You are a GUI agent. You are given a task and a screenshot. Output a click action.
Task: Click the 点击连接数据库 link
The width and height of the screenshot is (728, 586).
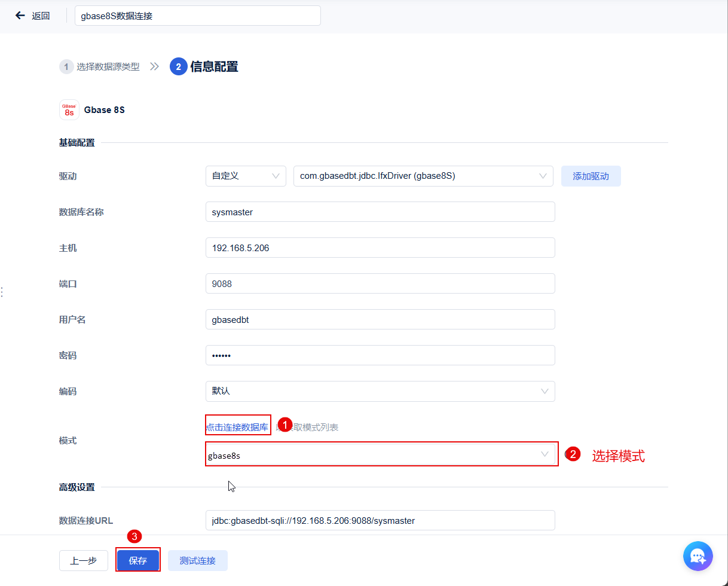click(x=237, y=427)
